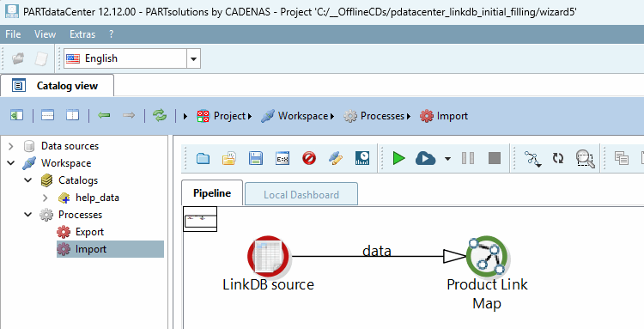Select Data sources in the tree
The height and width of the screenshot is (329, 644).
pos(70,146)
